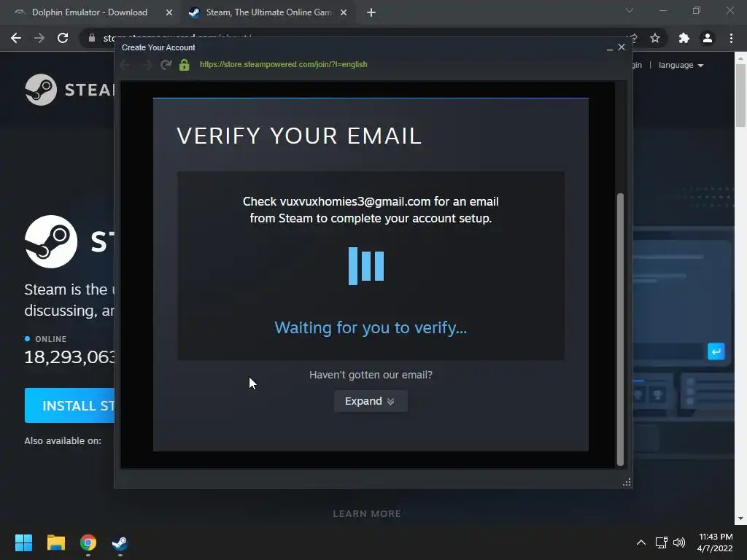Click the resize grip of Create Your Account window
Image resolution: width=747 pixels, height=560 pixels.
click(x=627, y=483)
